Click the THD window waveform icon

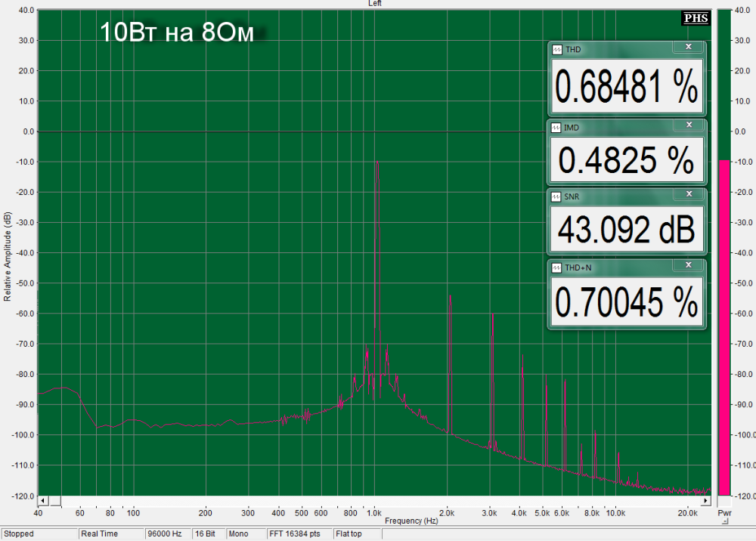coord(557,50)
